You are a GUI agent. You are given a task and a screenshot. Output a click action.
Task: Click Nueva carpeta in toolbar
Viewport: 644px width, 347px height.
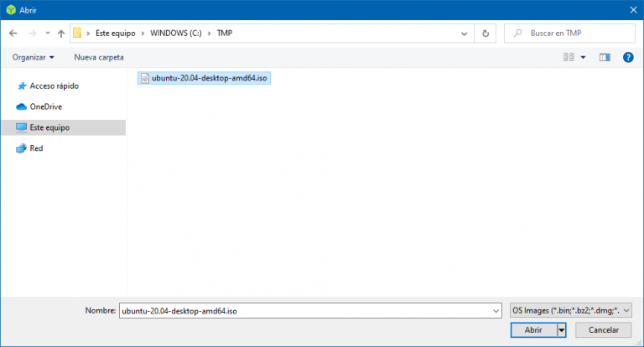[99, 57]
